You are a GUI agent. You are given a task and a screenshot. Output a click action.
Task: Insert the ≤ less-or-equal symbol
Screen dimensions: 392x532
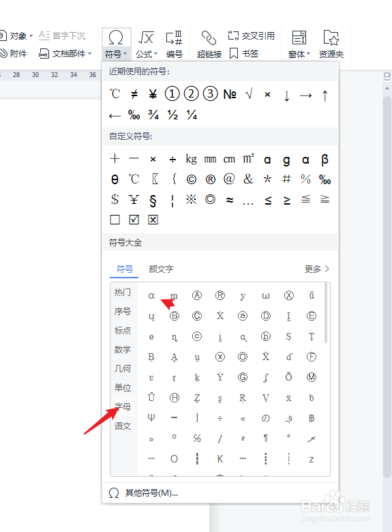coord(268,201)
